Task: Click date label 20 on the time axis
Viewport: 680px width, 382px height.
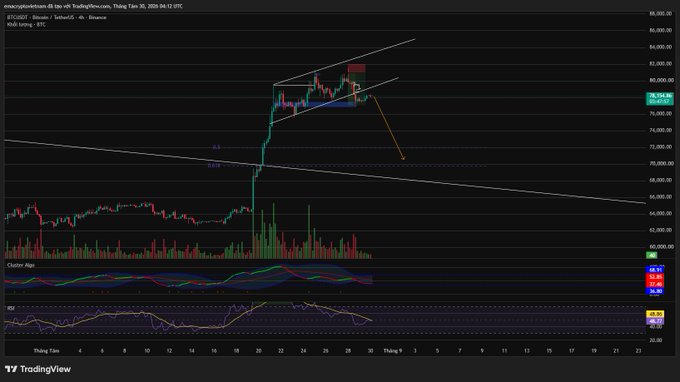Action: pos(258,351)
